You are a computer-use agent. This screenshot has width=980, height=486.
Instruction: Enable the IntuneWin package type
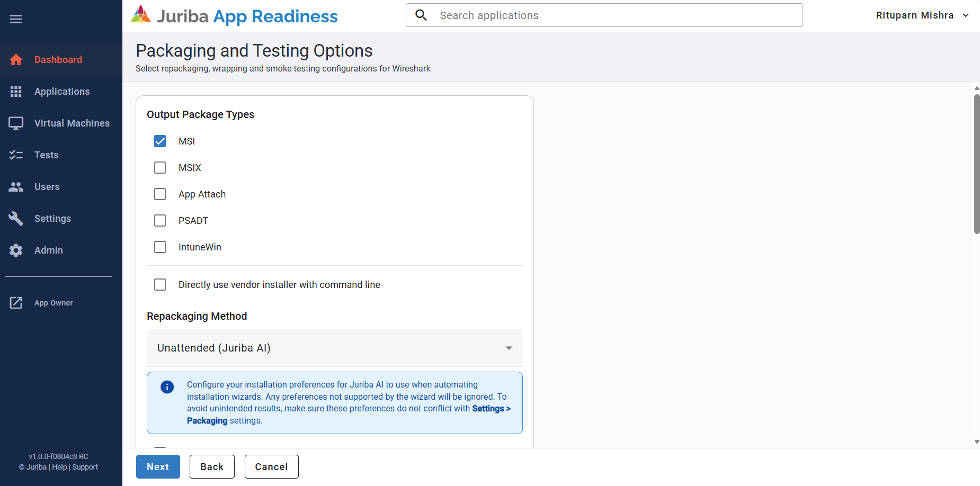click(160, 247)
